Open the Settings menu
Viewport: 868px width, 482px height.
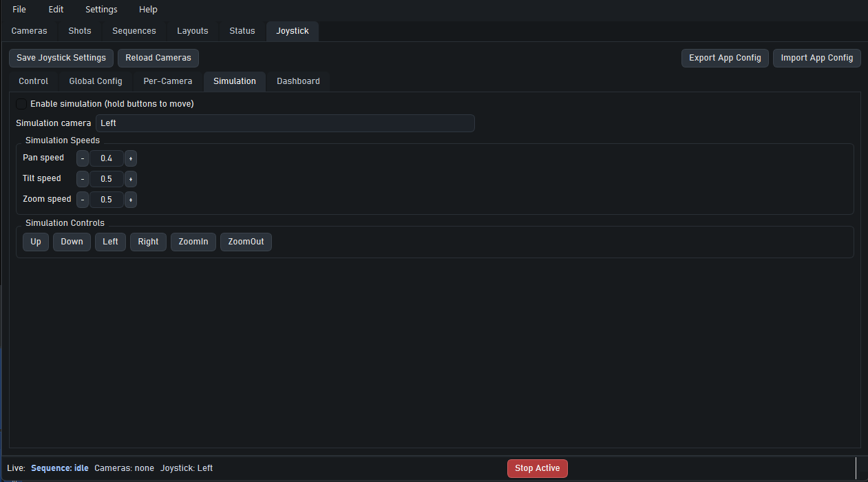pyautogui.click(x=101, y=10)
